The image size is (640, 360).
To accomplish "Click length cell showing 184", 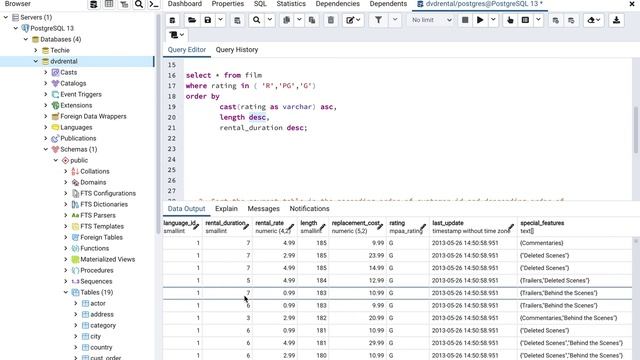I will (313, 280).
